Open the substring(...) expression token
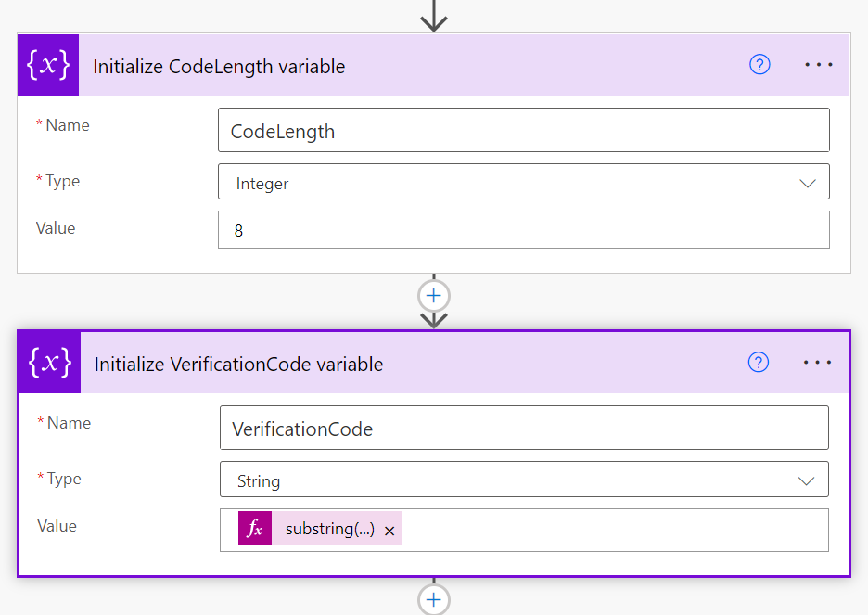Viewport: 868px width, 615px height. tap(330, 530)
